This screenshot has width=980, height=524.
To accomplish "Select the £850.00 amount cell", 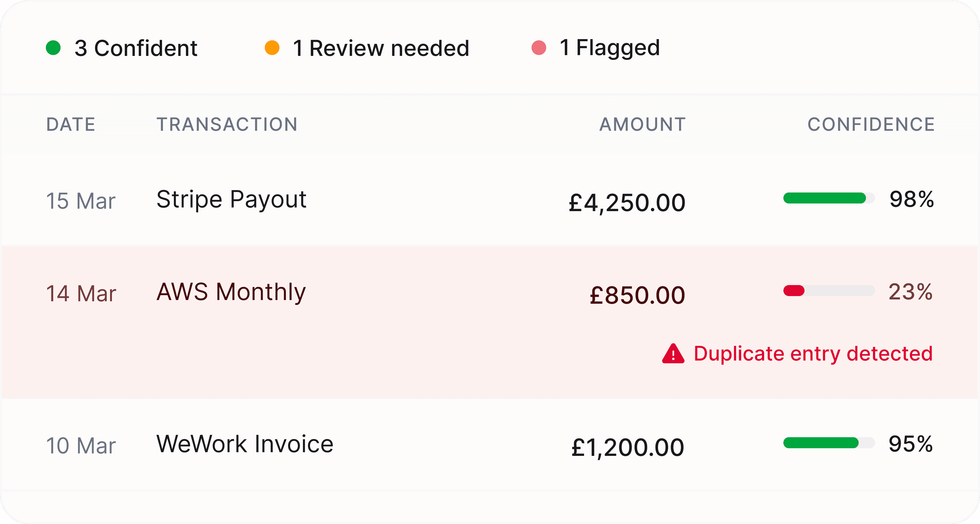I will [x=637, y=295].
